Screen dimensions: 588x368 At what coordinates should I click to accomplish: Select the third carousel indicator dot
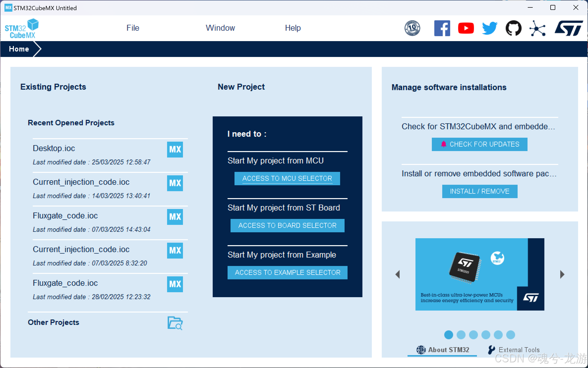[473, 335]
